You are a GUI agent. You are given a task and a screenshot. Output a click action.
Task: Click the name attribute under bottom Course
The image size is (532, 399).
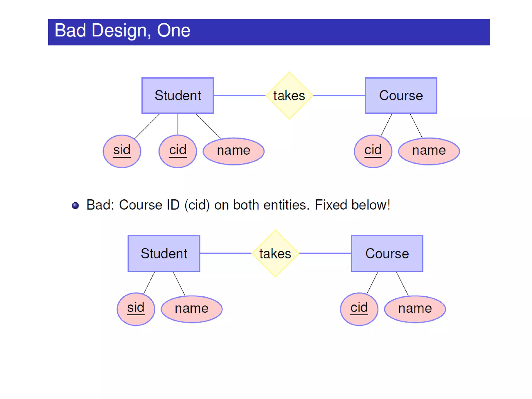(415, 309)
